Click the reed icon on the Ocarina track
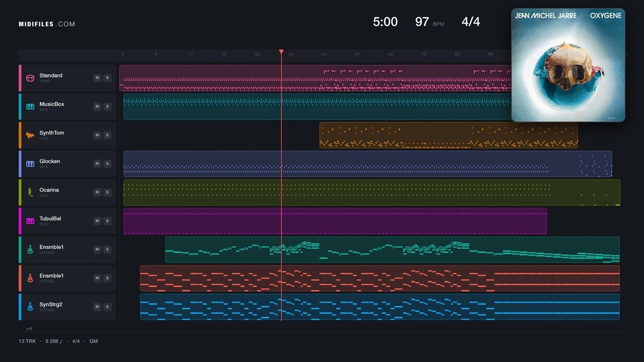 pos(30,193)
